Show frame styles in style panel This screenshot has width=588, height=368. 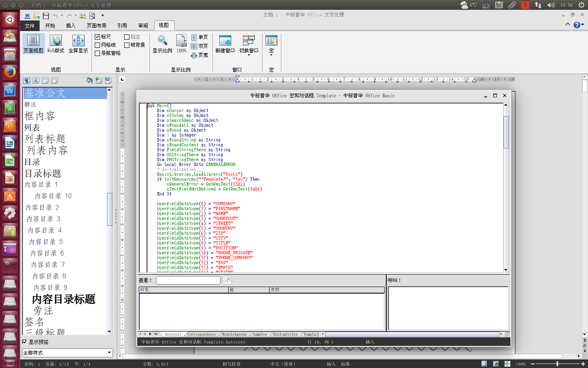(45, 81)
